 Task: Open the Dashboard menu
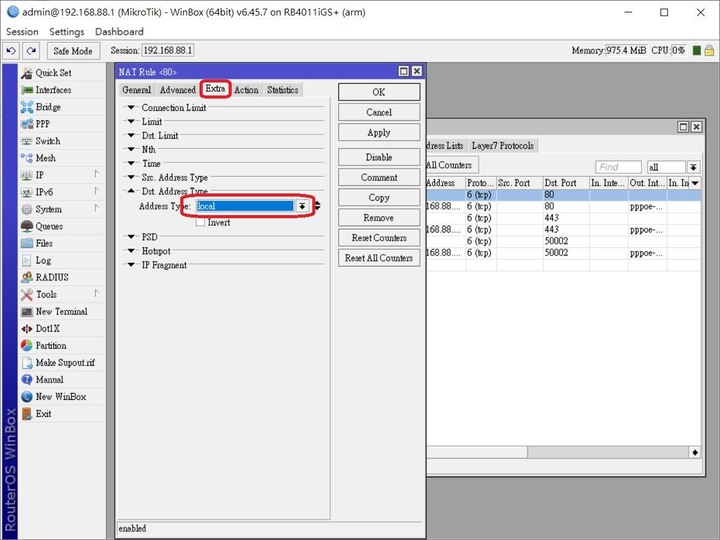[119, 32]
